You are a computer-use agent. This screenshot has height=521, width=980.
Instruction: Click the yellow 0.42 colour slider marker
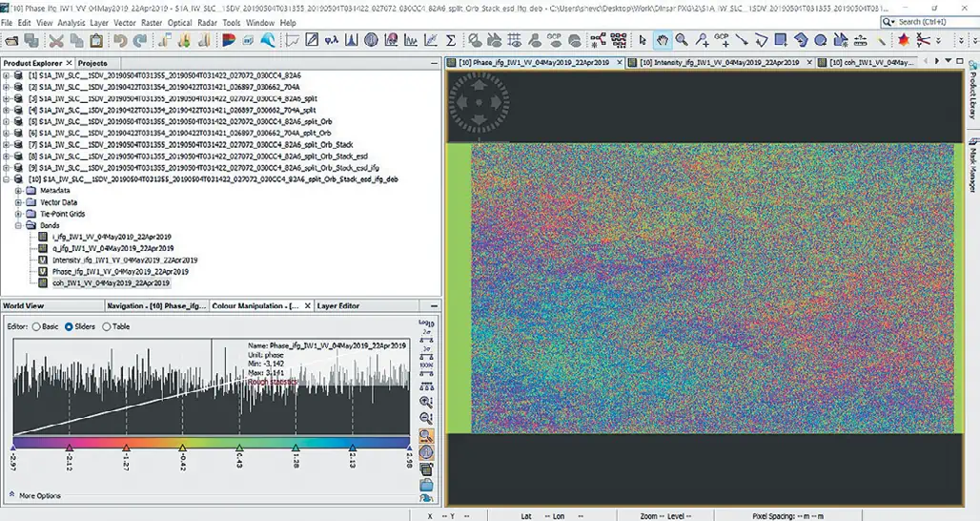point(182,447)
